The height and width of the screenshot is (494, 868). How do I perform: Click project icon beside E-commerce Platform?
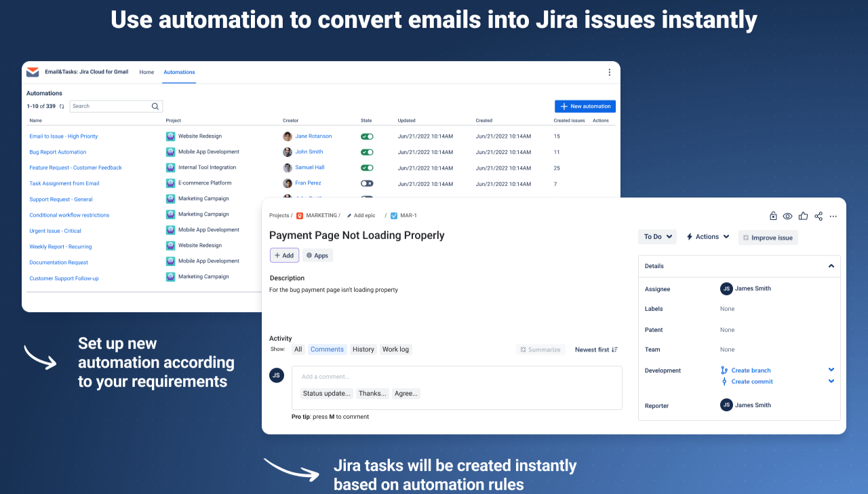(171, 183)
